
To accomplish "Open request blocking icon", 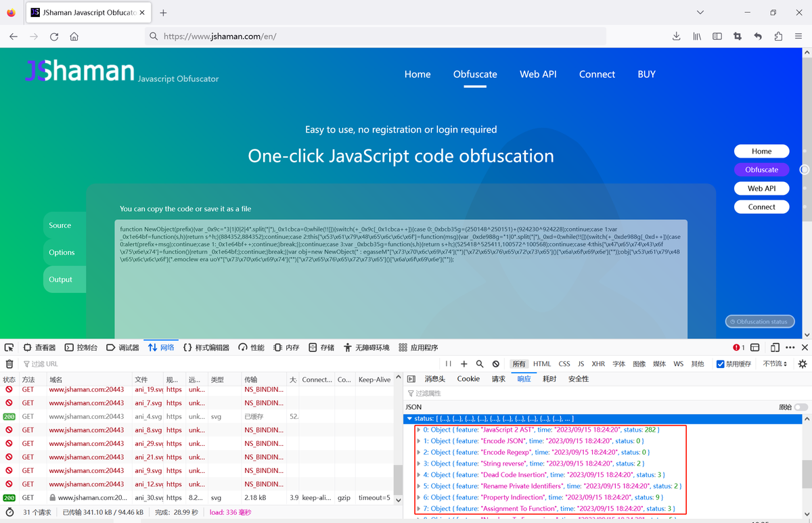I will coord(495,364).
